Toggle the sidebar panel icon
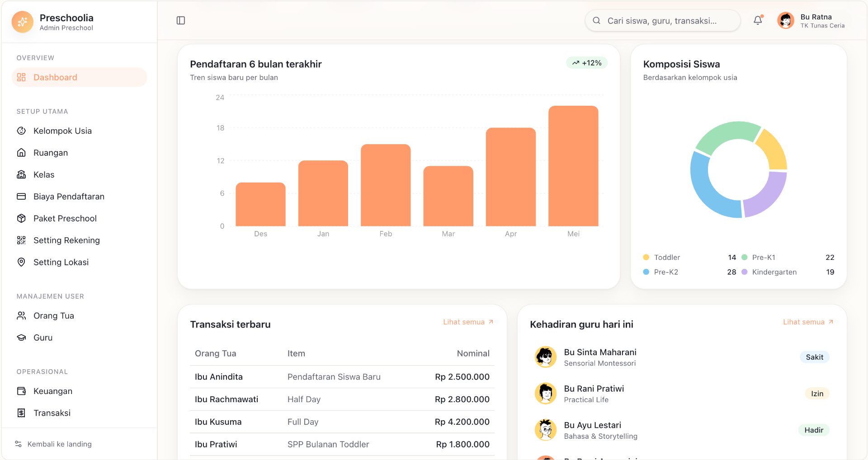Viewport: 868px width, 460px height. (x=181, y=20)
